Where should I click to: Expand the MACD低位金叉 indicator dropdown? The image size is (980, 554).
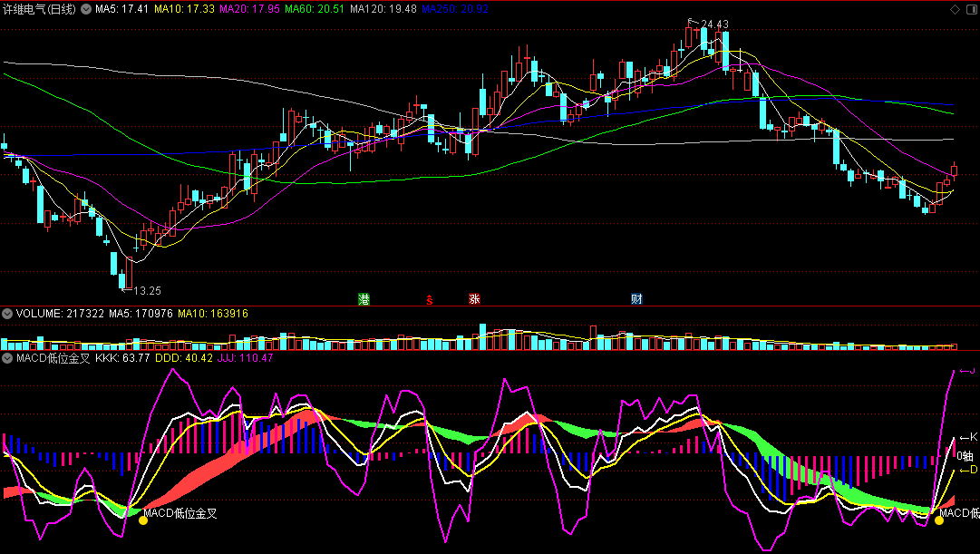(x=7, y=358)
